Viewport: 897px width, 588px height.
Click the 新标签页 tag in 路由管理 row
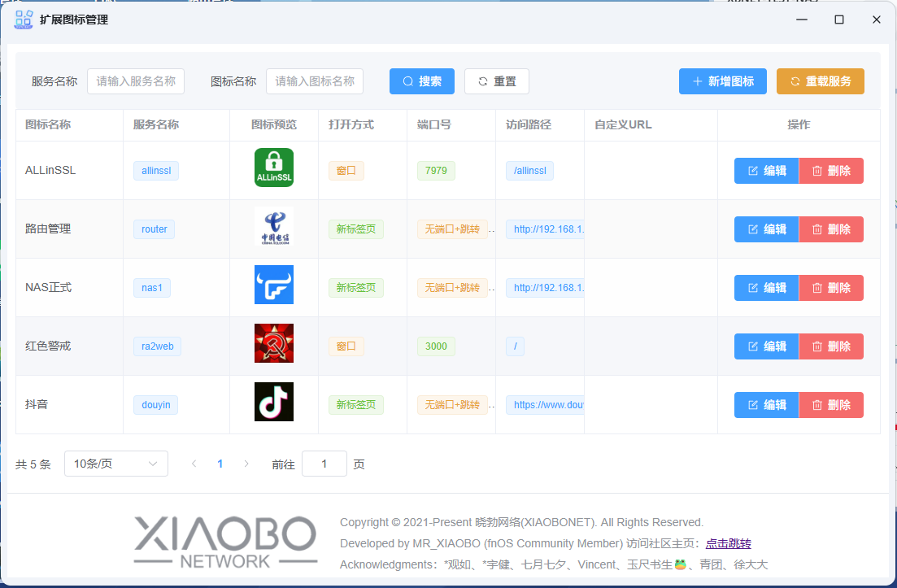[356, 229]
